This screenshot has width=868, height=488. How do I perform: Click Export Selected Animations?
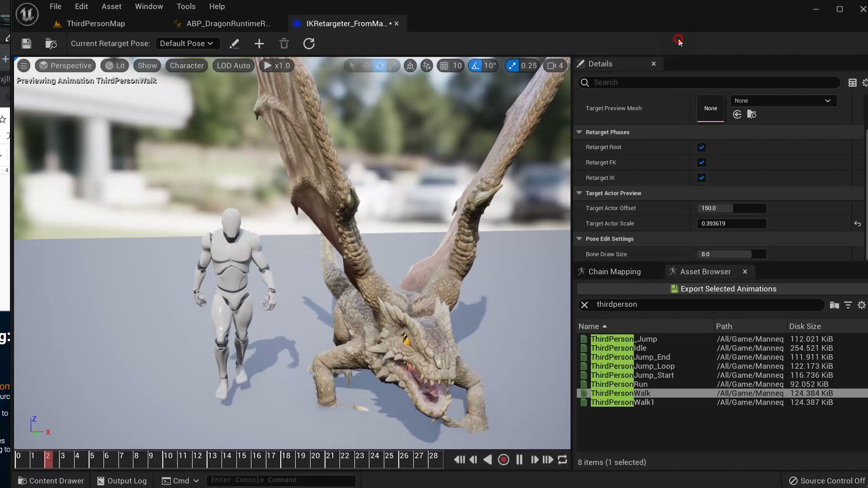[x=722, y=288]
